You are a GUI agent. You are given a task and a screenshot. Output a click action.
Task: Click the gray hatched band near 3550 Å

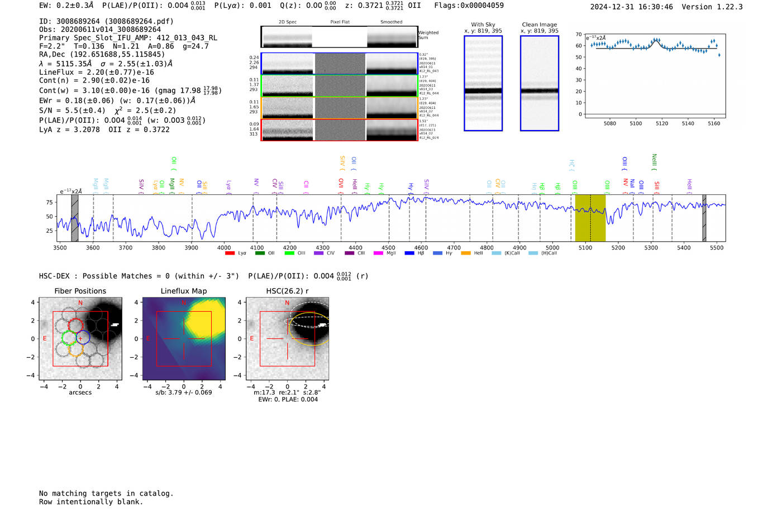[75, 218]
